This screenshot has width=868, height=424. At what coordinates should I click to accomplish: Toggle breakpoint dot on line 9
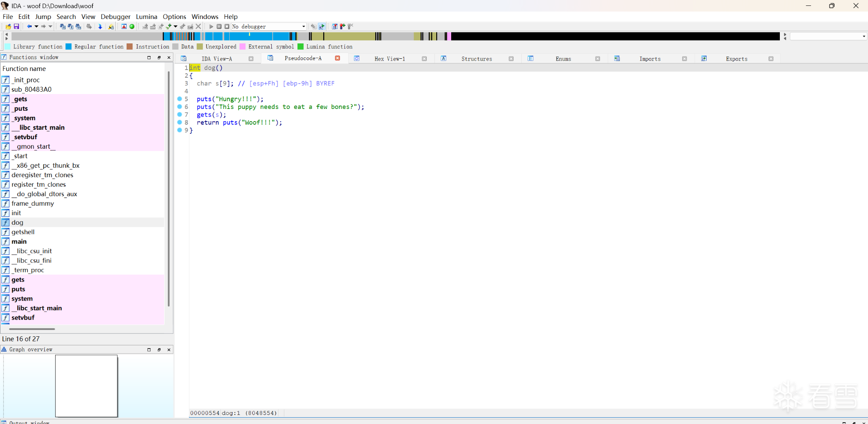[x=179, y=130]
